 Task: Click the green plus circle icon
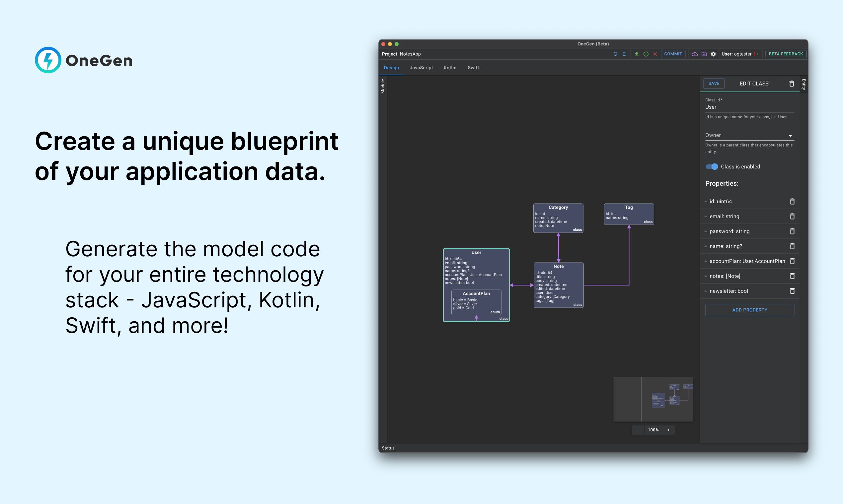click(646, 54)
